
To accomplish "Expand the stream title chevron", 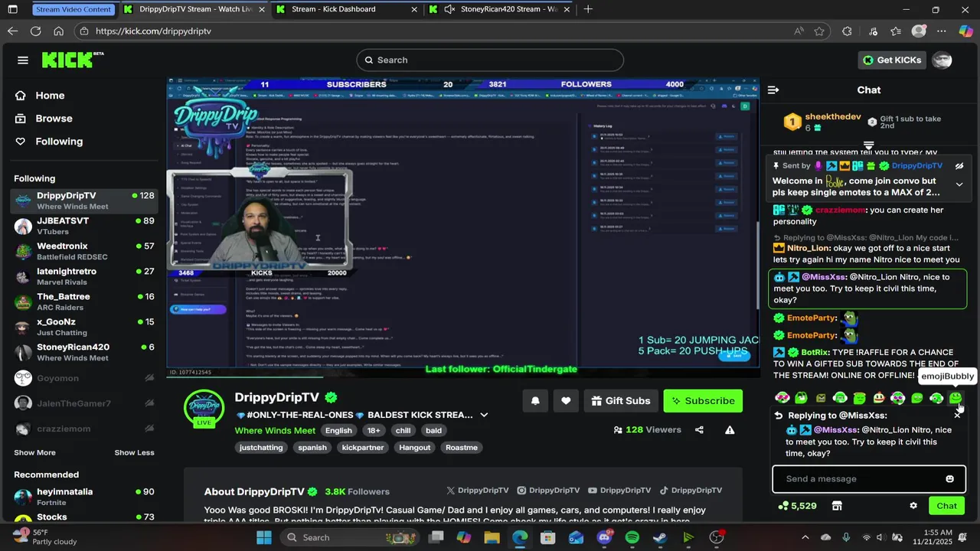I will coord(484,415).
